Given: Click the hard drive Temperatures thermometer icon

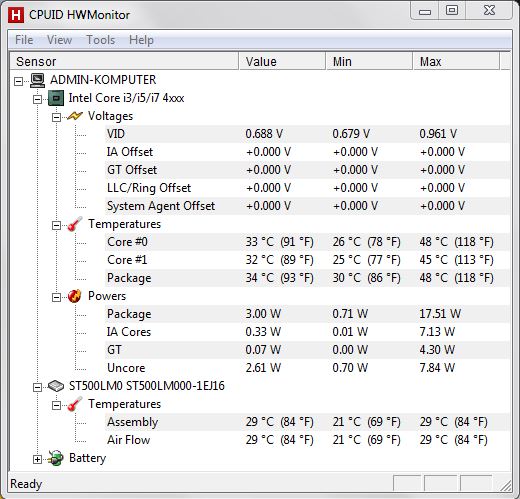Looking at the screenshot, I should [75, 404].
